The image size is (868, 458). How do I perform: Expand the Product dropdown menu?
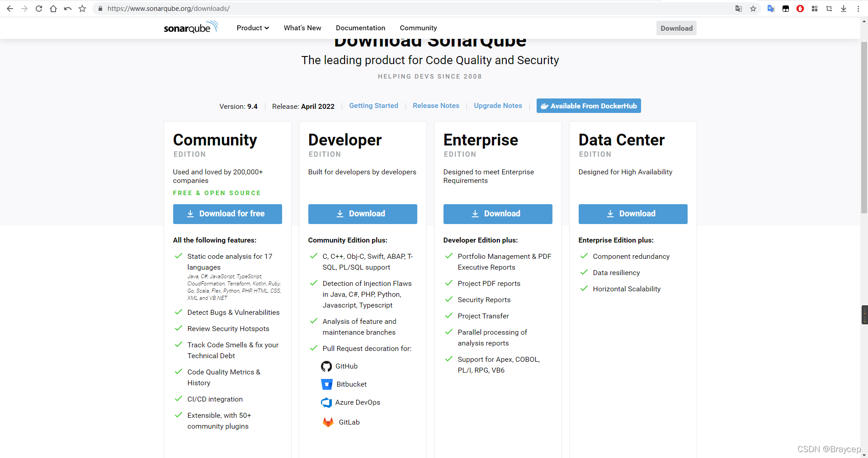click(x=253, y=28)
